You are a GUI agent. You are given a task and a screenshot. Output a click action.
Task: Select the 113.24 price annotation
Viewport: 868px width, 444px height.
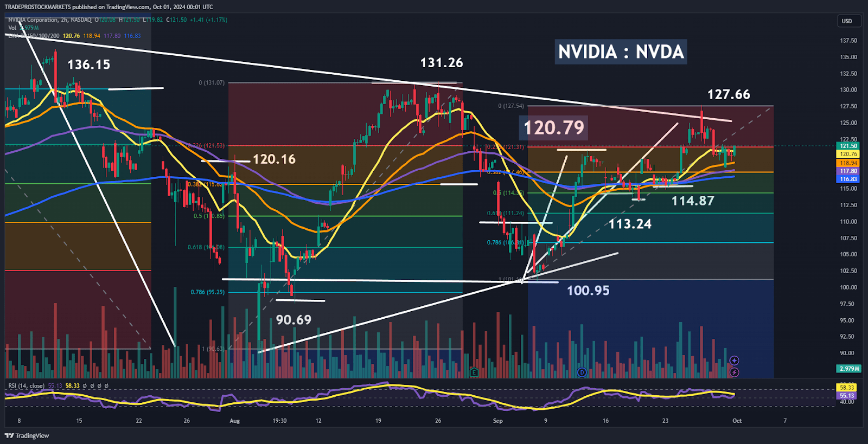(630, 224)
